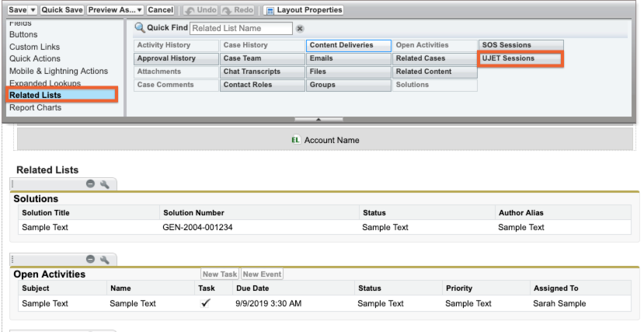Viewport: 644px width, 332px height.
Task: Collapse the palette using bottom arrow handle
Action: [318, 120]
